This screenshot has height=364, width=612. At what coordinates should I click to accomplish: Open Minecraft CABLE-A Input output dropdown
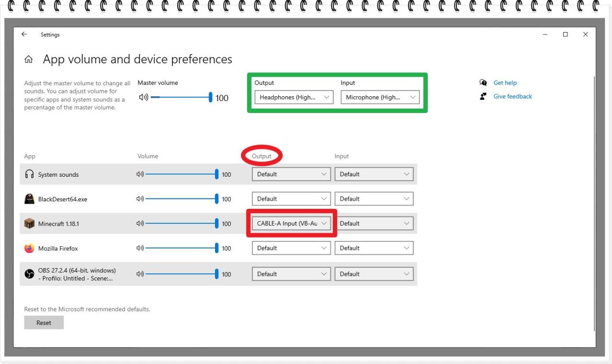click(291, 223)
